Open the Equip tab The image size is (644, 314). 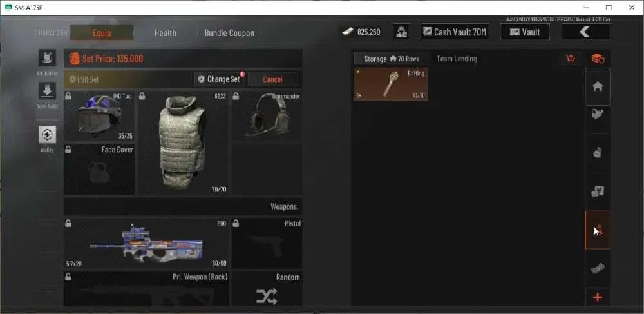coord(102,33)
